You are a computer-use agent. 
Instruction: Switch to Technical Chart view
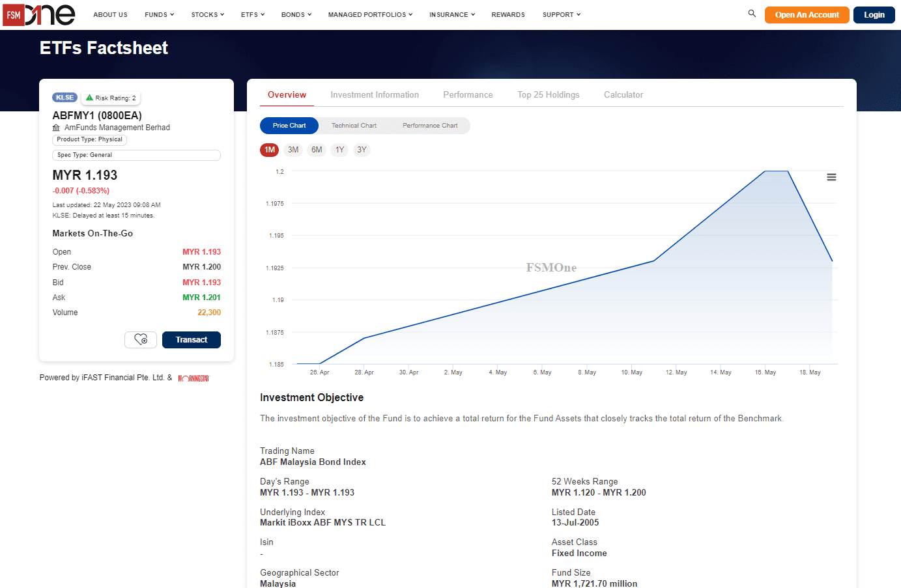pos(354,126)
